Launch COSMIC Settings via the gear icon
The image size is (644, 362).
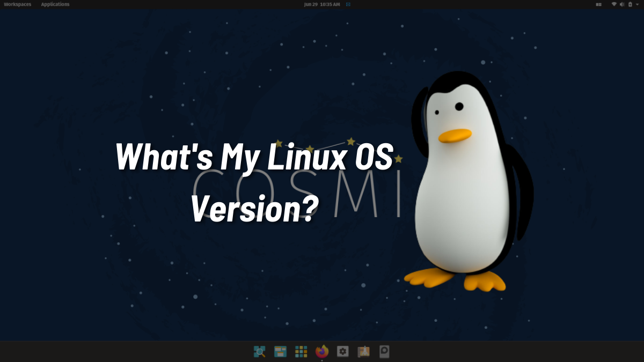(x=342, y=352)
